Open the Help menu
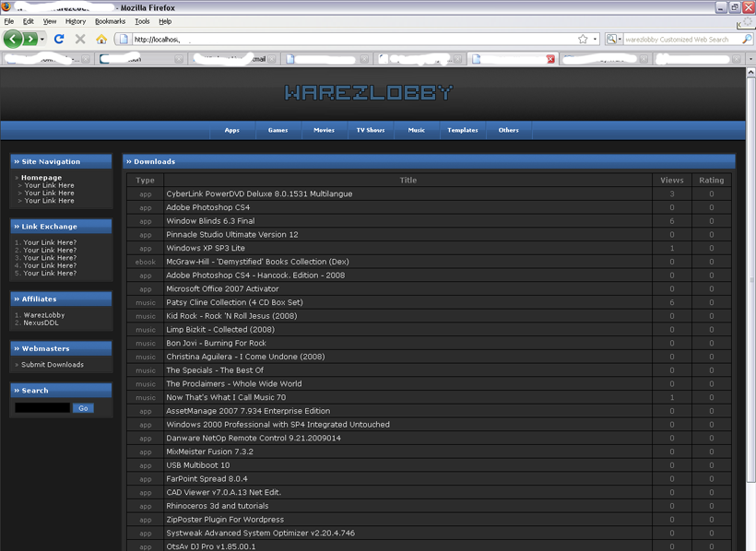This screenshot has width=756, height=551. [165, 21]
